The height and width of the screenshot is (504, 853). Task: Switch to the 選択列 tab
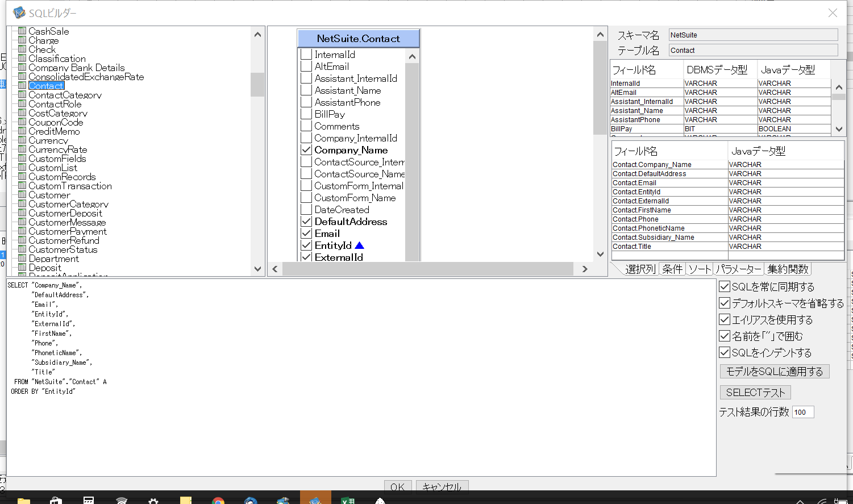point(640,269)
